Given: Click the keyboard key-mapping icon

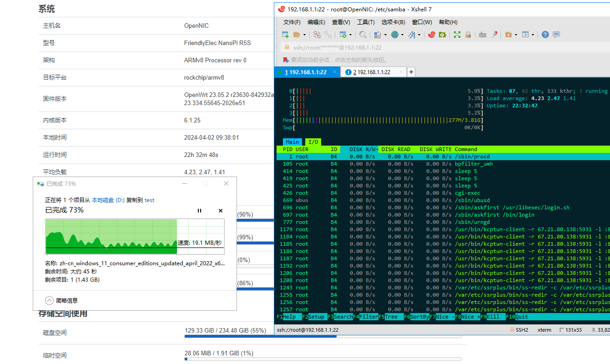Looking at the screenshot, I should pyautogui.click(x=483, y=35).
